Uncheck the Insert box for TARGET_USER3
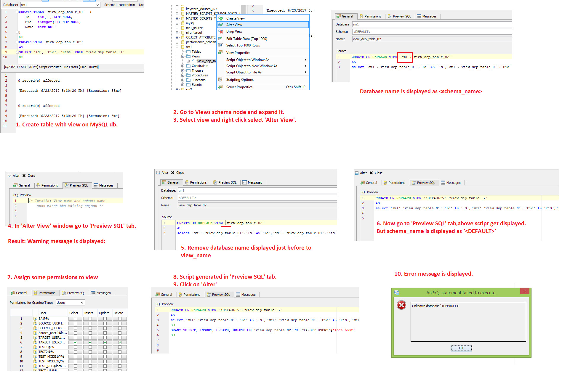The image size is (570, 392). point(90,342)
